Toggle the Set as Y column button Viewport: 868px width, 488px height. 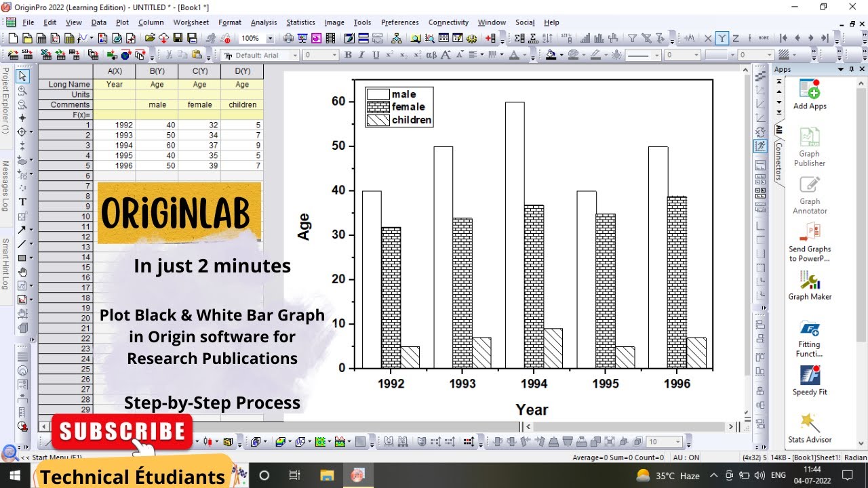coord(722,39)
